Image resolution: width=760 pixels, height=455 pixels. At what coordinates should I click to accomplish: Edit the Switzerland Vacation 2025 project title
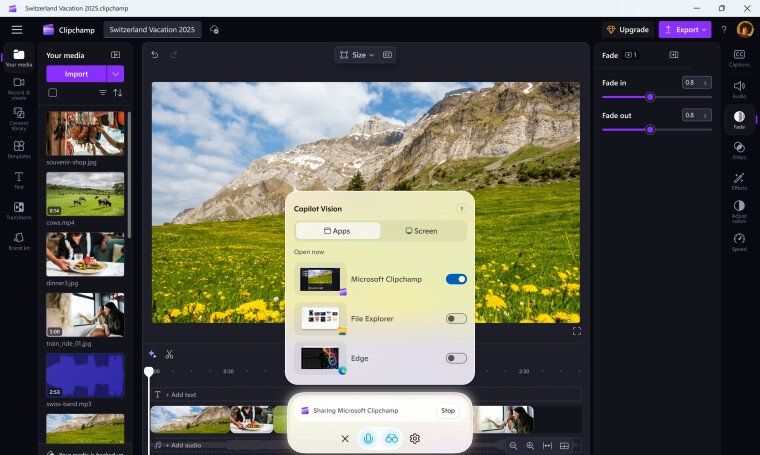(x=152, y=30)
